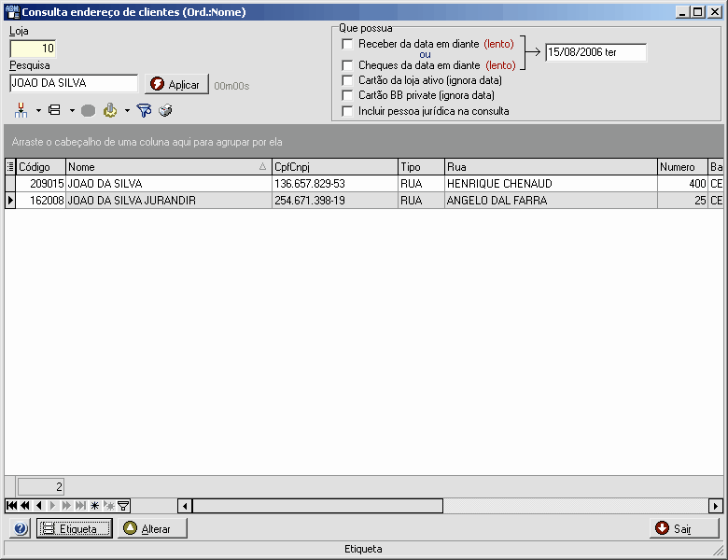This screenshot has width=728, height=560.
Task: Go to previous record in navigator
Action: coord(39,506)
